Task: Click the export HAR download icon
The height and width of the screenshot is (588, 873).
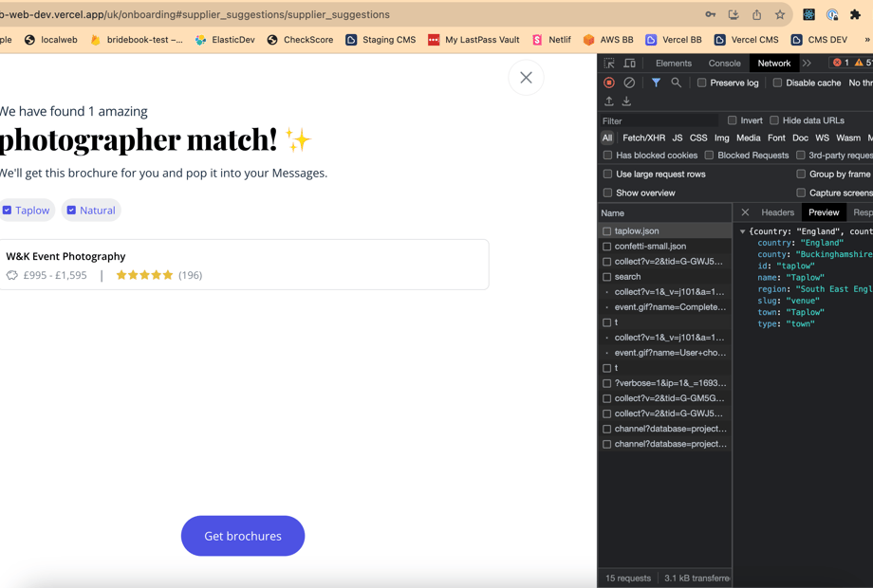Action: point(626,101)
